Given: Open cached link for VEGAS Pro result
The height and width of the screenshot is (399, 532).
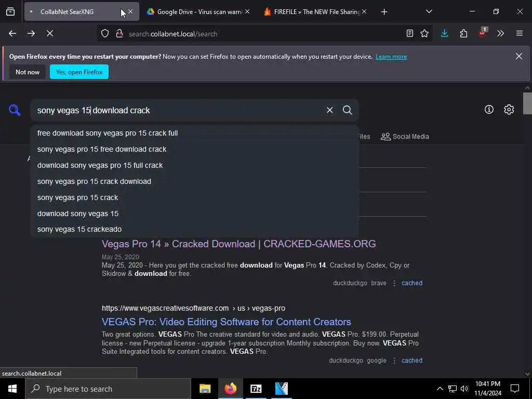Looking at the screenshot, I should point(412,361).
